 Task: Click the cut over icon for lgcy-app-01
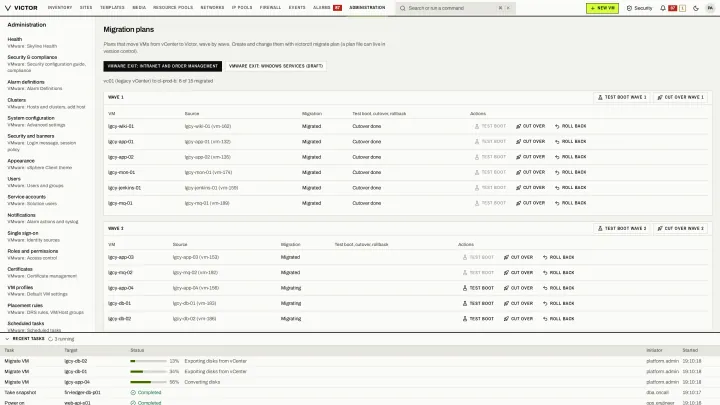518,142
